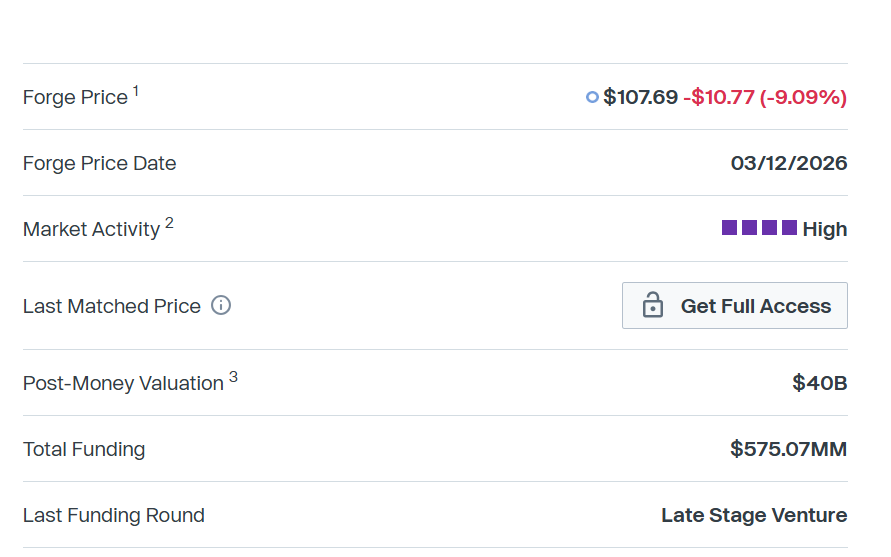The width and height of the screenshot is (891, 557).
Task: Click the $107.69 Forge Price value
Action: pos(640,97)
